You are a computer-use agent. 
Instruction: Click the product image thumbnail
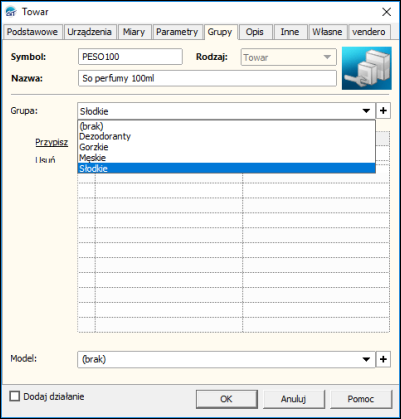click(367, 68)
